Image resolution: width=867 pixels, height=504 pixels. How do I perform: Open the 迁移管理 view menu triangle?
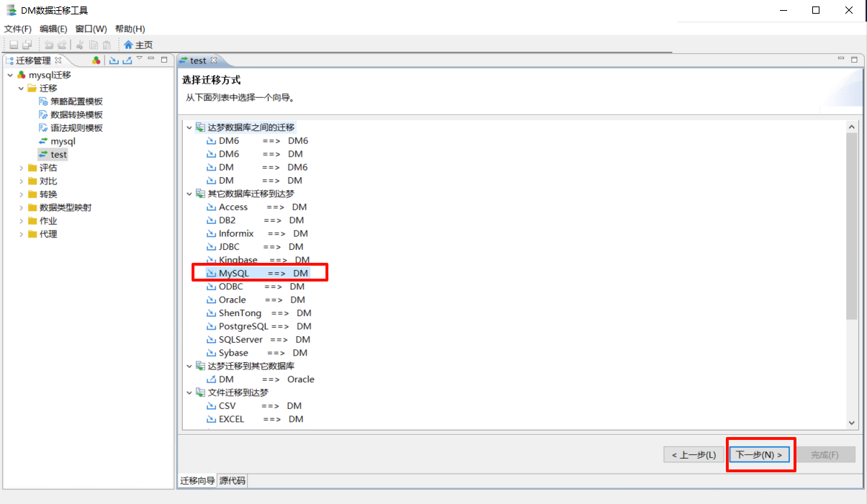click(140, 58)
